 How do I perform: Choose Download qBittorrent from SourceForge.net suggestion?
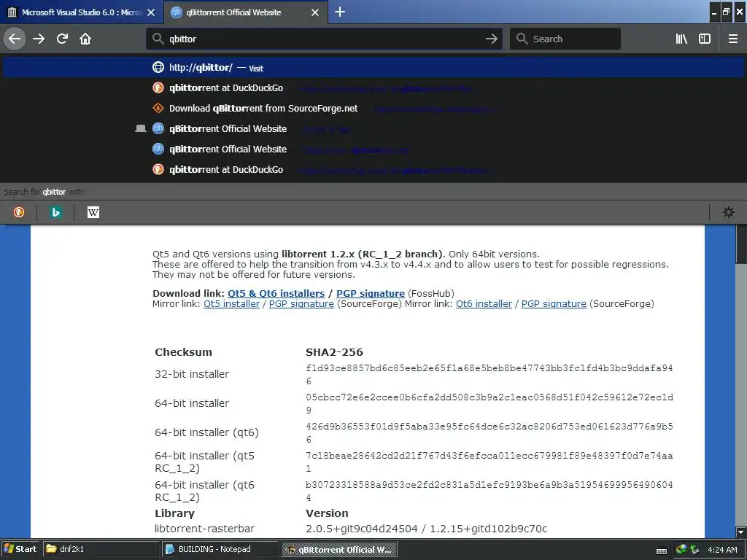click(373, 109)
